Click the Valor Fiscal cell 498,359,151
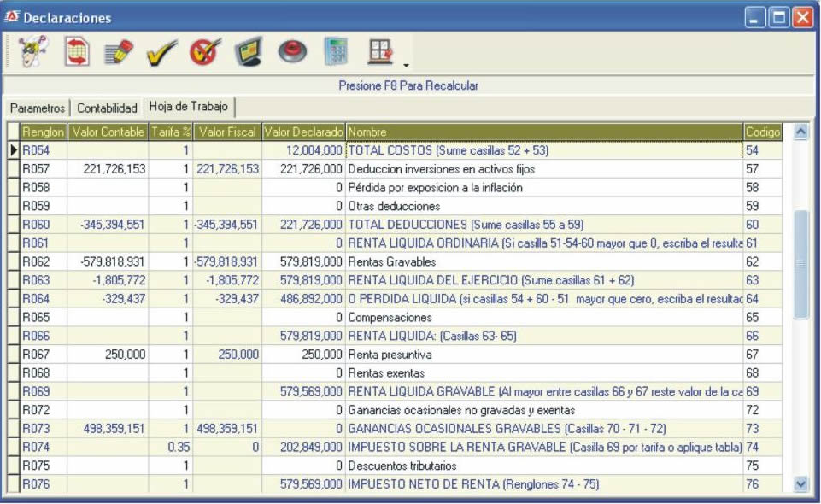This screenshot has width=821, height=504. coord(227,429)
